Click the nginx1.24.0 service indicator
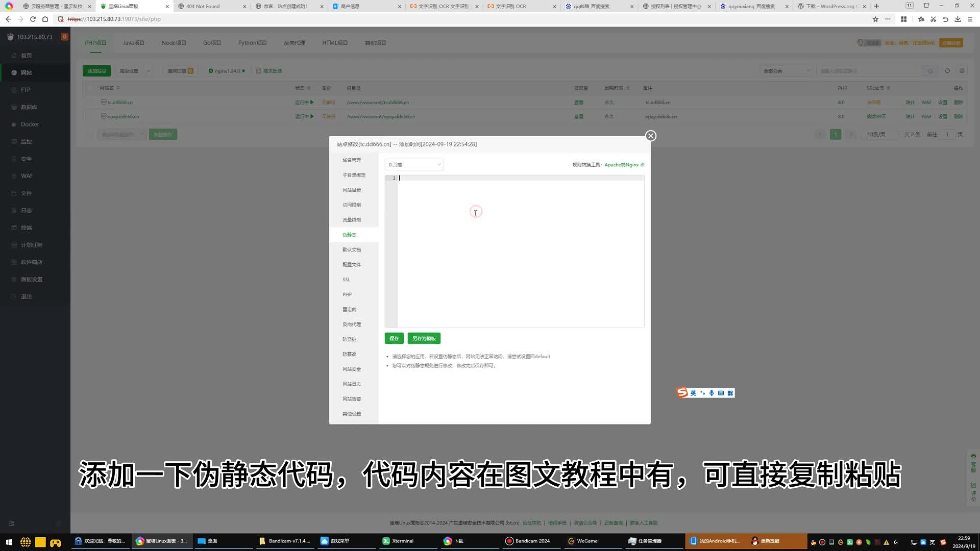Viewport: 980px width, 551px height. point(227,71)
